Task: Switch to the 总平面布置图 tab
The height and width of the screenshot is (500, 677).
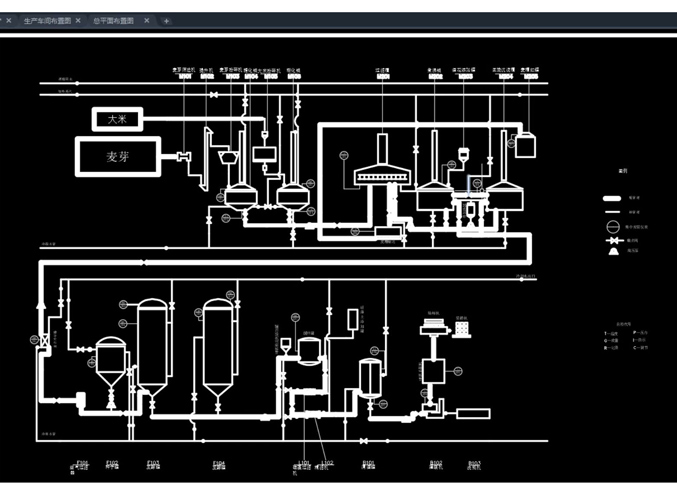Action: 116,20
